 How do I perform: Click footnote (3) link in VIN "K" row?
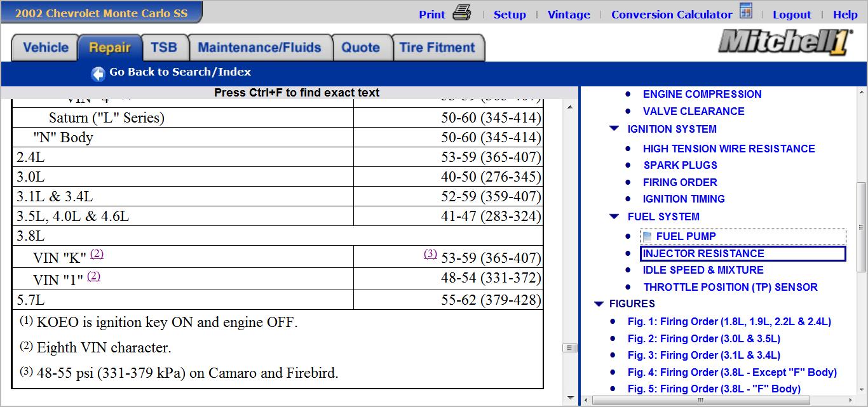430,254
